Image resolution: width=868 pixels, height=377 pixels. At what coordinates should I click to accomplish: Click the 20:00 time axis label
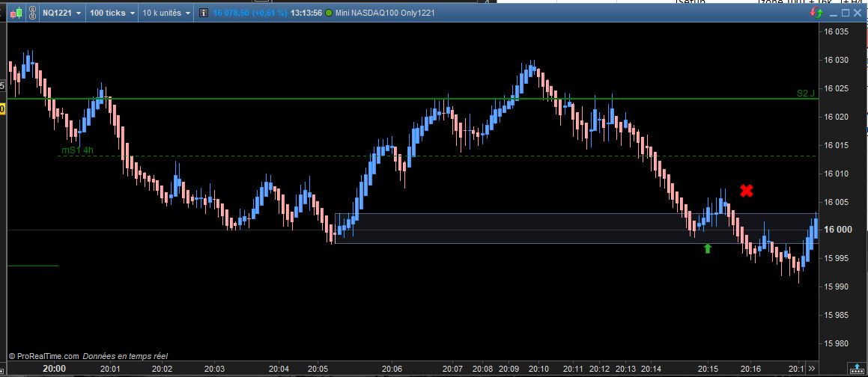(54, 369)
